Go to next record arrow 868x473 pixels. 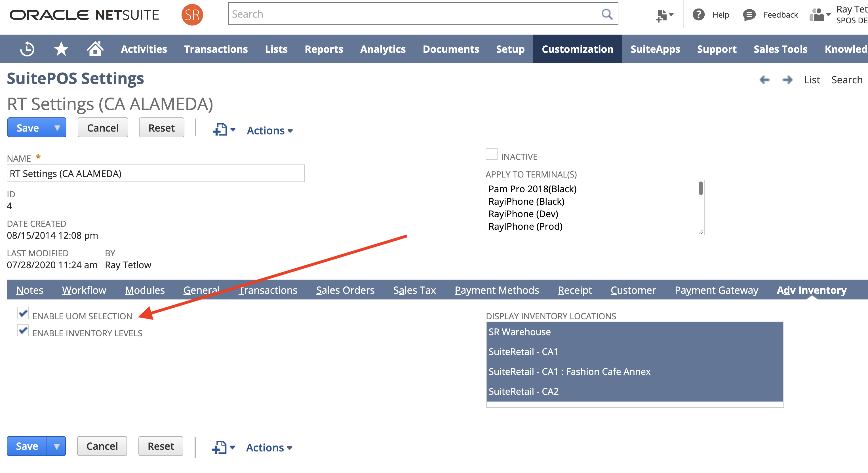[x=787, y=80]
